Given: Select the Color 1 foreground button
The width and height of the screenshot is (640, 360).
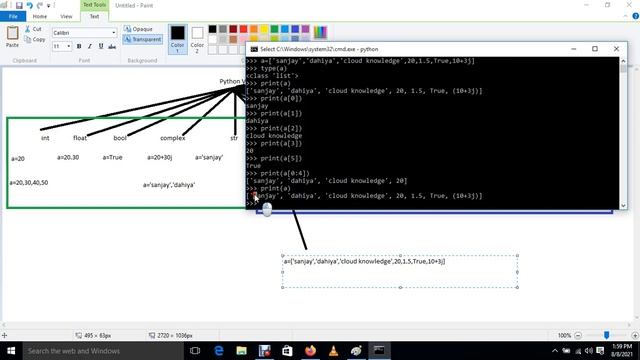Looking at the screenshot, I should point(178,39).
